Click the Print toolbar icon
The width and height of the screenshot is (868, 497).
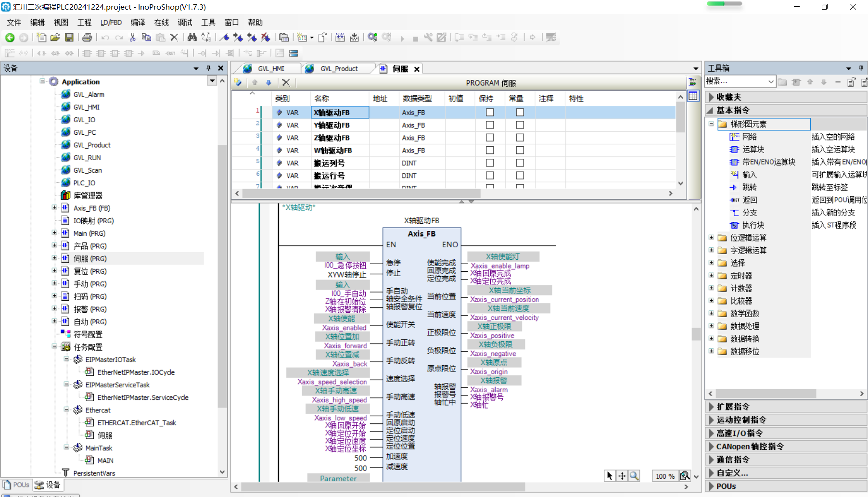[87, 38]
